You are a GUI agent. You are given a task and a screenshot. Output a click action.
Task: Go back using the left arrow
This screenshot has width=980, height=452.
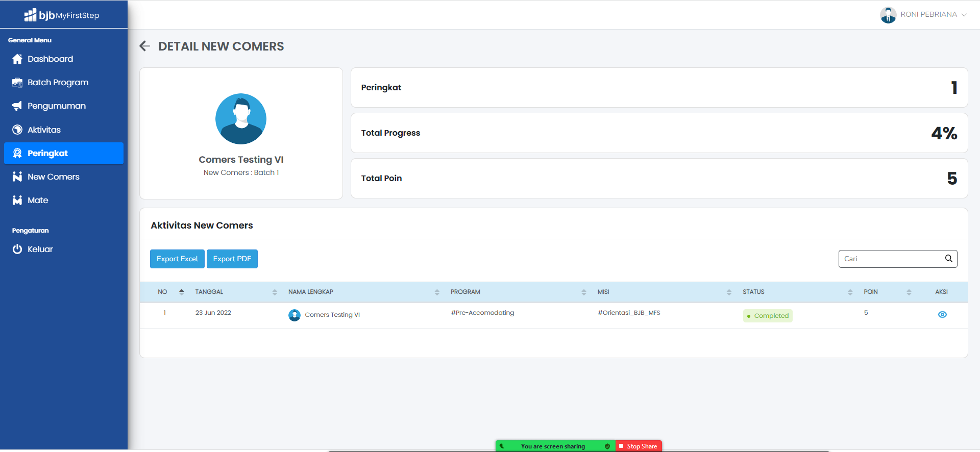pyautogui.click(x=144, y=46)
